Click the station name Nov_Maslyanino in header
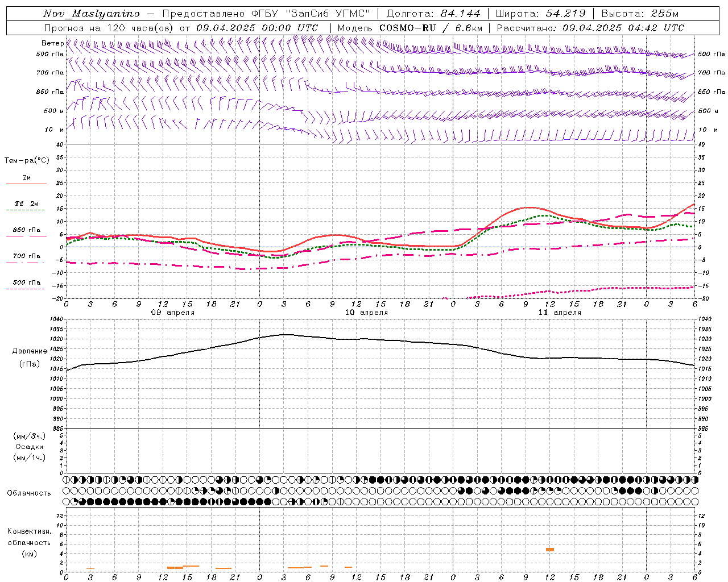Image resolution: width=728 pixels, height=582 pixels. tap(92, 14)
